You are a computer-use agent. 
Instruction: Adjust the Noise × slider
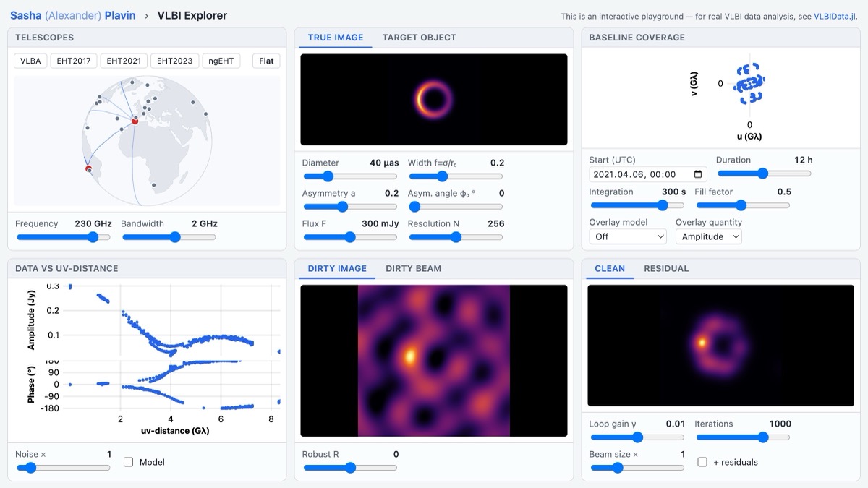click(x=63, y=468)
